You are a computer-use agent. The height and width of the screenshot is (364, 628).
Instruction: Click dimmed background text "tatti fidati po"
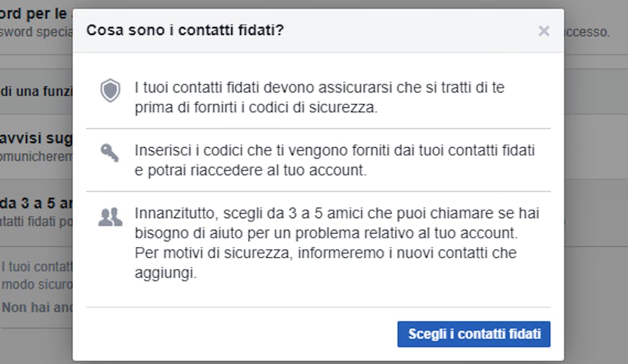point(36,221)
